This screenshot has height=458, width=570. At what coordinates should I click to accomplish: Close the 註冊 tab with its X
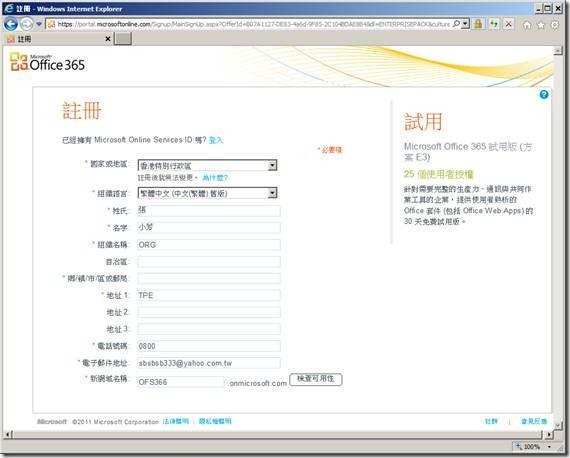coord(108,39)
